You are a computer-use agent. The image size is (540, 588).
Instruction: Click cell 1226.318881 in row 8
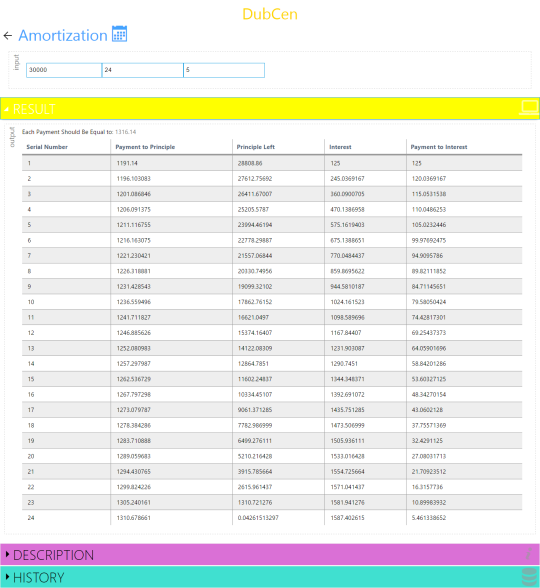click(134, 271)
